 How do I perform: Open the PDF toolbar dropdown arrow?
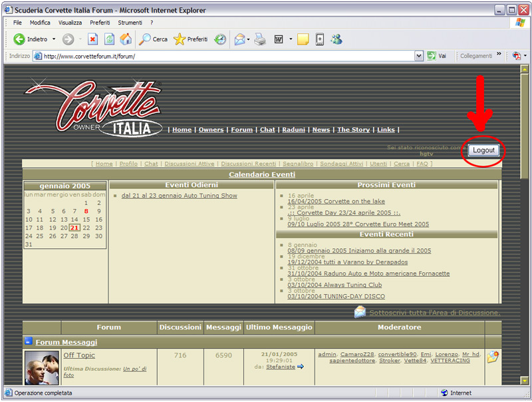pos(525,56)
